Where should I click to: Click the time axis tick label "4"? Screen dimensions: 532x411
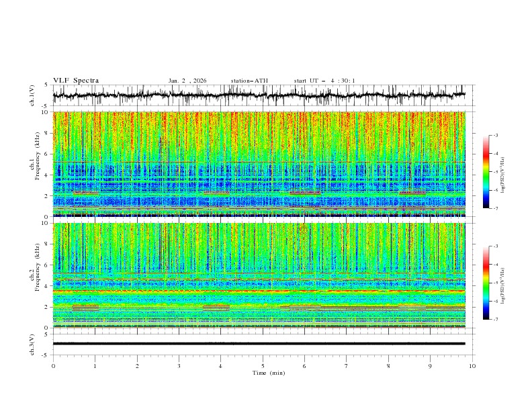click(x=220, y=366)
